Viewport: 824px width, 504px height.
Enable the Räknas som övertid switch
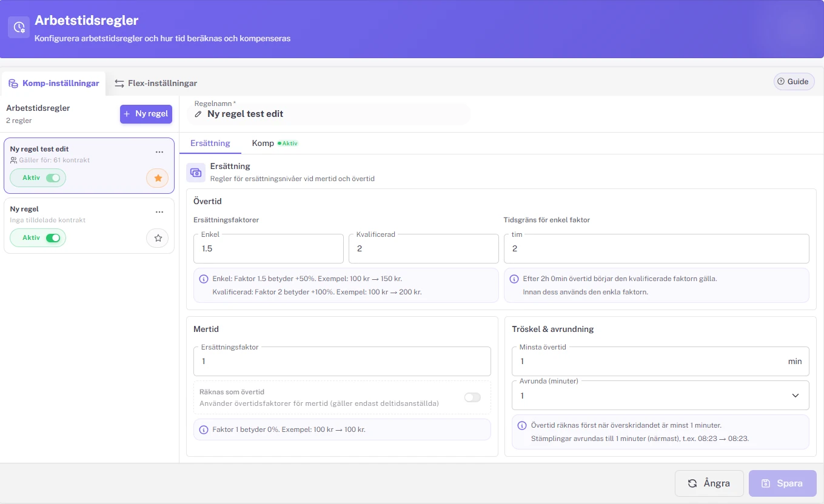tap(472, 397)
